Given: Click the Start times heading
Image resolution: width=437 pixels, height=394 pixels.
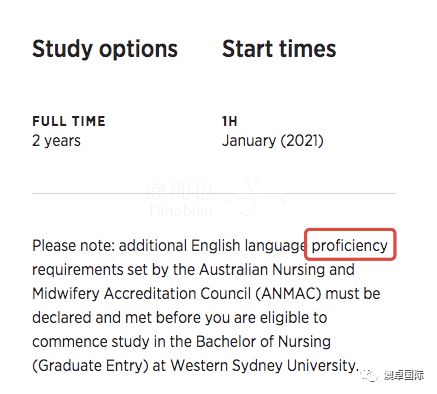Looking at the screenshot, I should [279, 49].
